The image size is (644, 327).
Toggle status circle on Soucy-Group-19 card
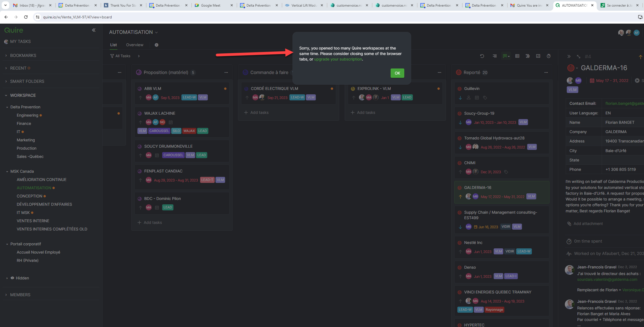point(460,114)
